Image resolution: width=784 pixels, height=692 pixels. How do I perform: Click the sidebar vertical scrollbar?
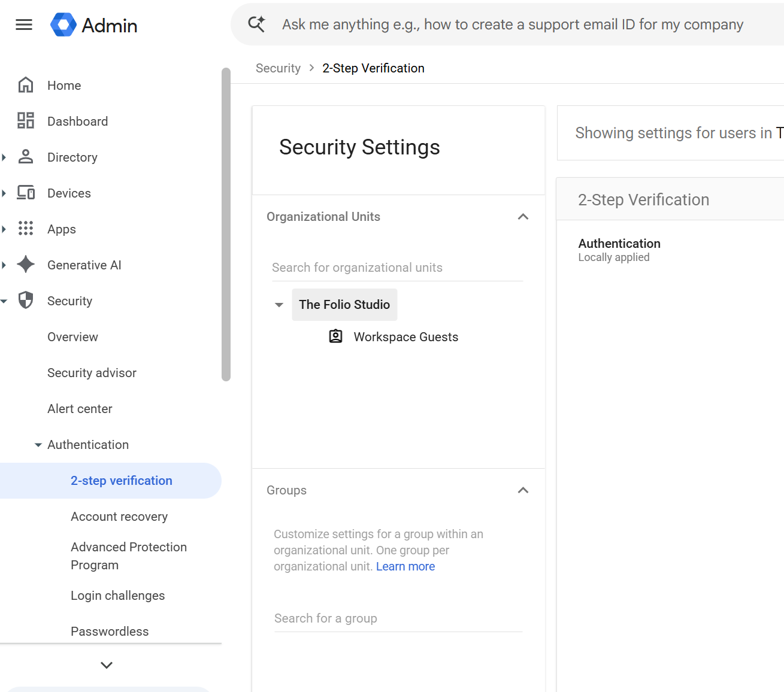[x=226, y=224]
